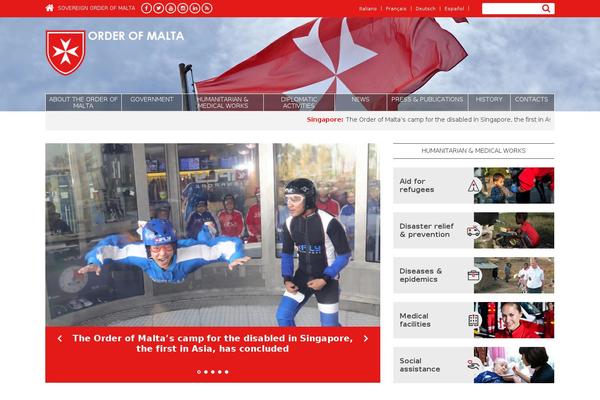600x400 pixels.
Task: Open the Aid for refugees card
Action: click(x=474, y=186)
